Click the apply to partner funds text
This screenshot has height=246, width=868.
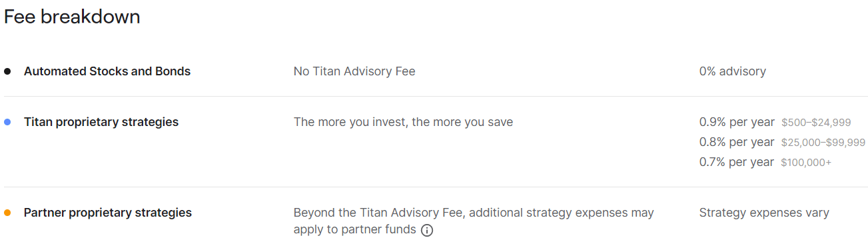(355, 230)
